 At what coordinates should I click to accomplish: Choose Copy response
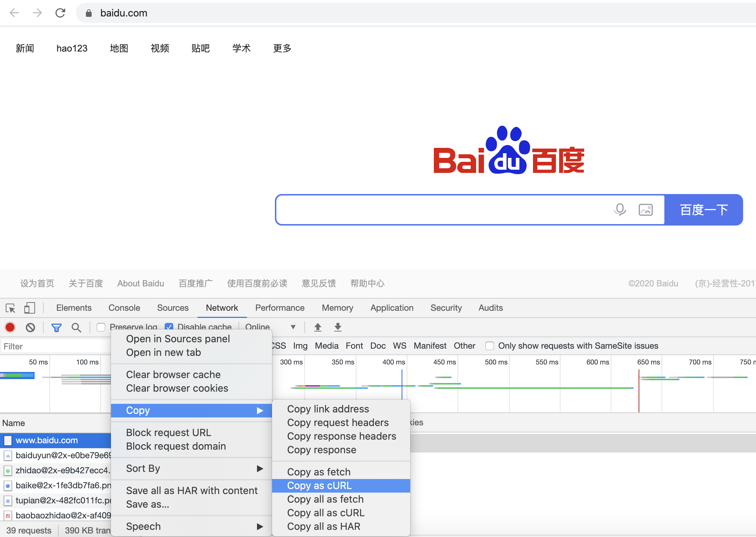pos(341,450)
